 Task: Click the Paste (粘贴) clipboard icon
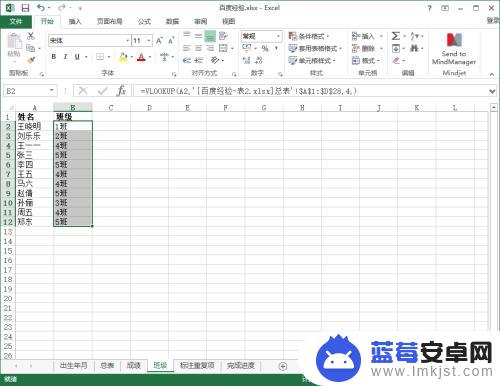pos(14,41)
